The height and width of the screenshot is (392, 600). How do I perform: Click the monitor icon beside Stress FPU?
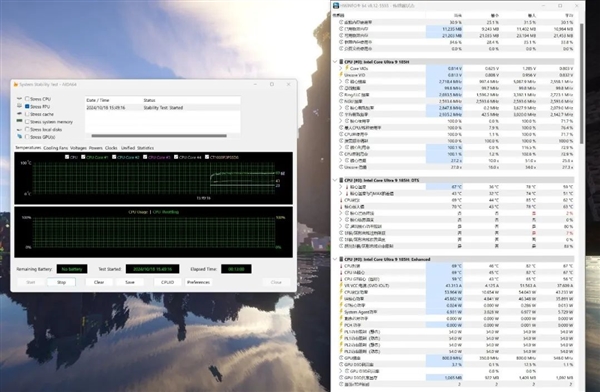tap(19, 106)
